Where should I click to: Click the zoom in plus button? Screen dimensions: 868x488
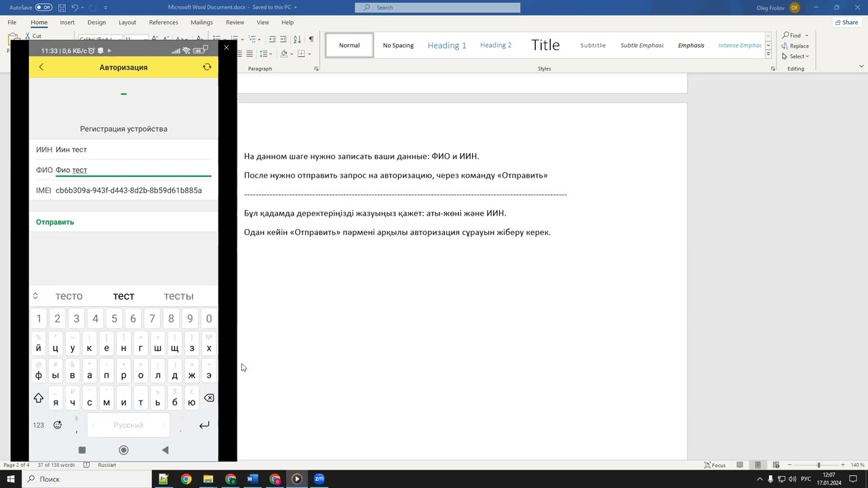tap(843, 465)
